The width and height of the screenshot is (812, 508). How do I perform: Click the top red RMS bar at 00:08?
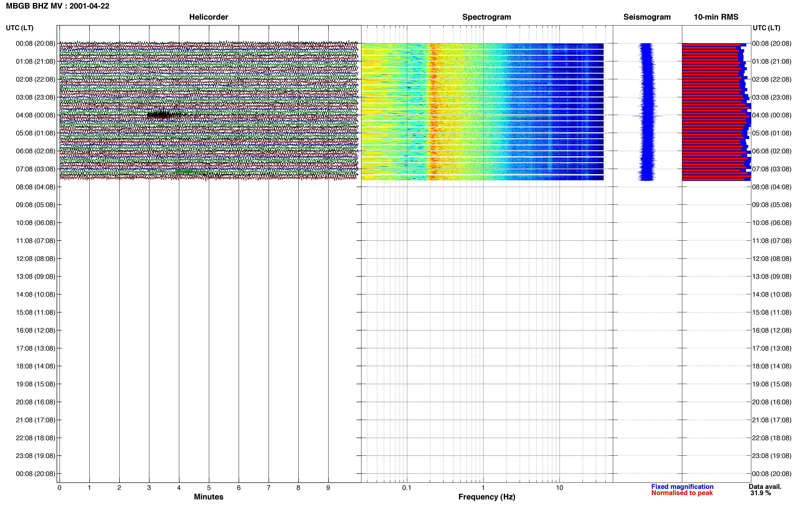click(711, 44)
